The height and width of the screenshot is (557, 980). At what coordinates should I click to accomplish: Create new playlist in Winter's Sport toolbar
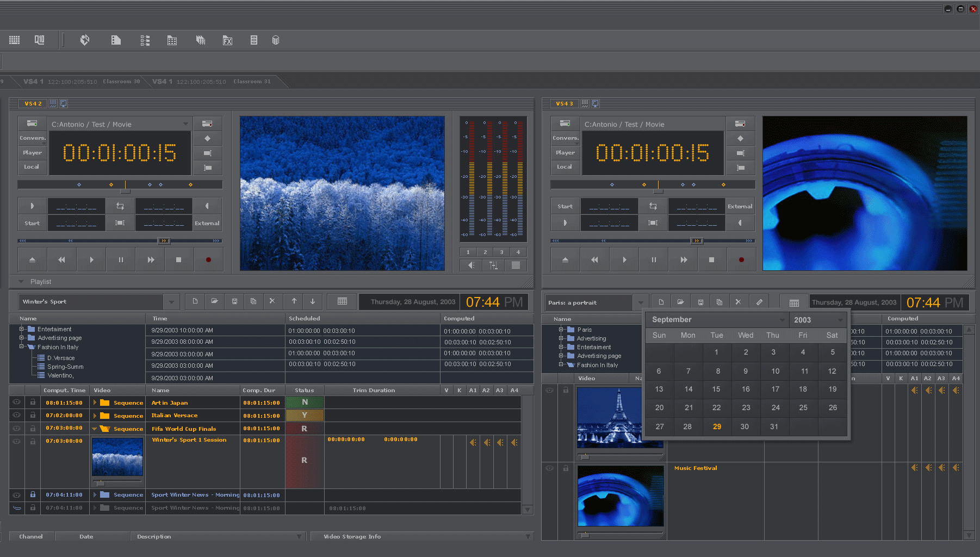pos(195,301)
